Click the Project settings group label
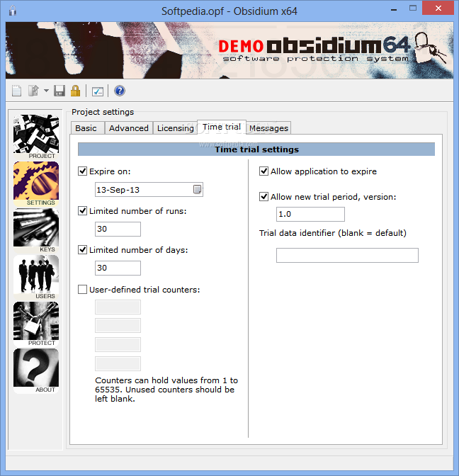The image size is (459, 476). 103,112
